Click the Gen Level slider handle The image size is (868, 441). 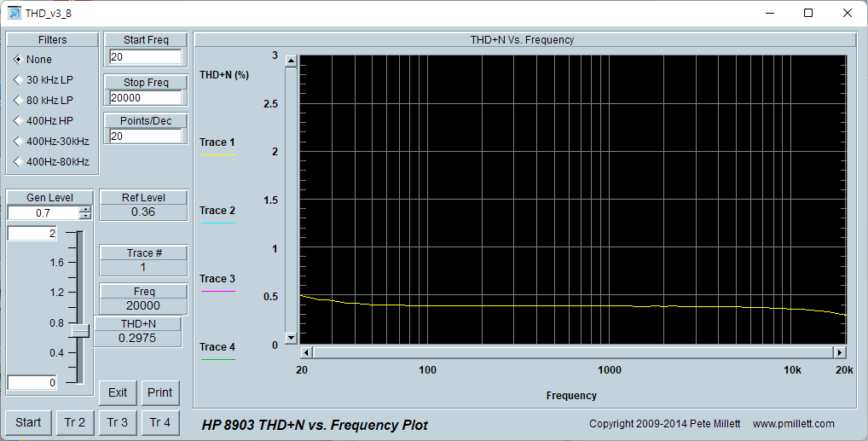80,330
